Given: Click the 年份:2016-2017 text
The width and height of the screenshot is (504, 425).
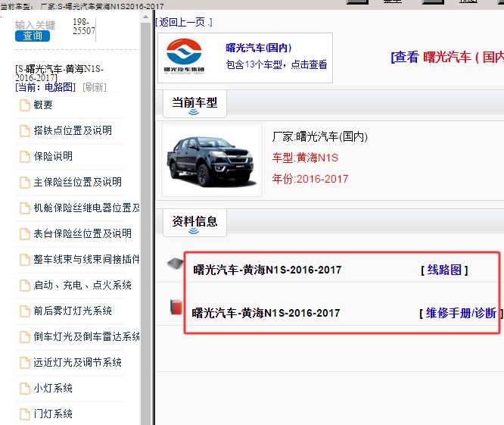Looking at the screenshot, I should click(310, 179).
